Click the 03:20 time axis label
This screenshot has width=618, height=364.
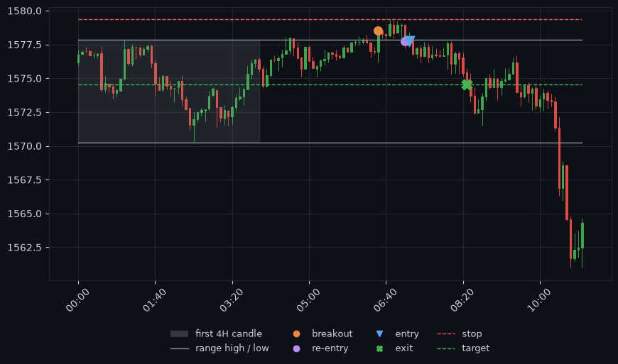[232, 300]
